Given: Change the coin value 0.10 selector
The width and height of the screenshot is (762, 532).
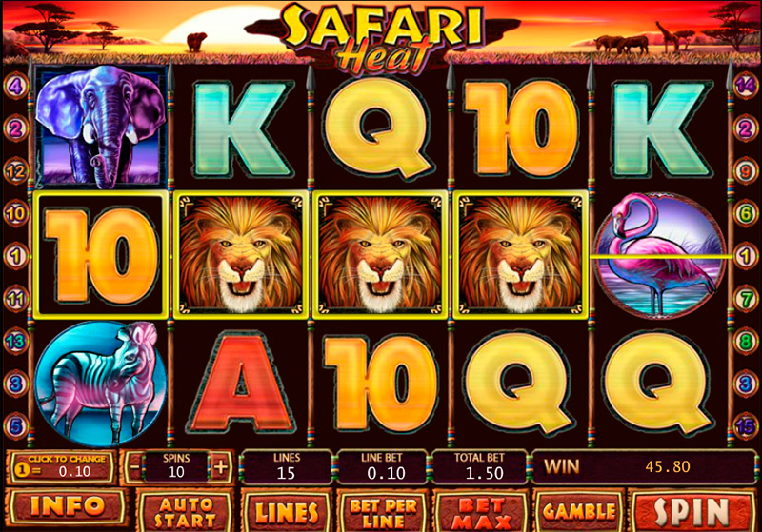Looking at the screenshot, I should [62, 467].
